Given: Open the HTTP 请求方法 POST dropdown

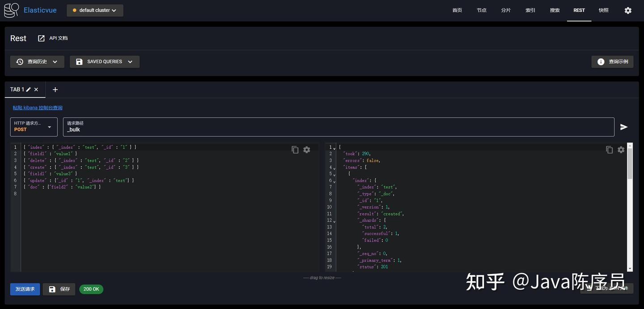Looking at the screenshot, I should [x=34, y=127].
